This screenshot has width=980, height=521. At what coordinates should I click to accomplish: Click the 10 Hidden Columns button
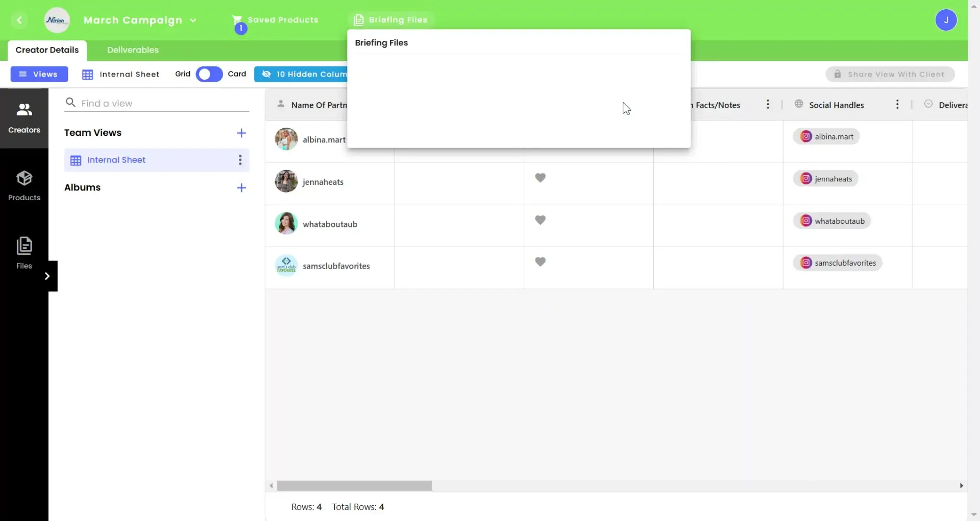301,74
